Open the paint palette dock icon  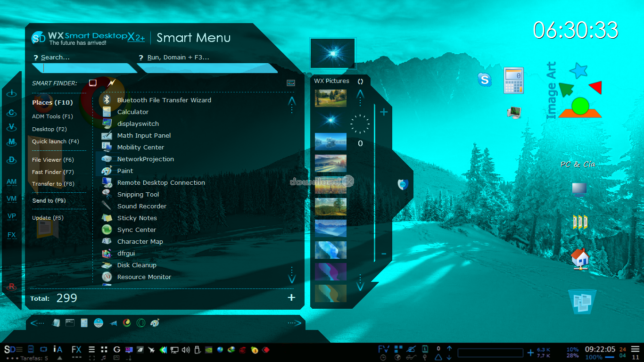point(155,323)
